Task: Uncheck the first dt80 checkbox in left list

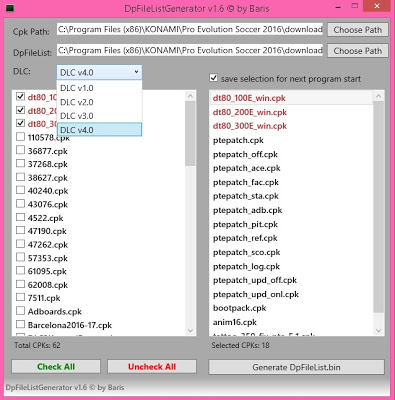Action: click(20, 97)
